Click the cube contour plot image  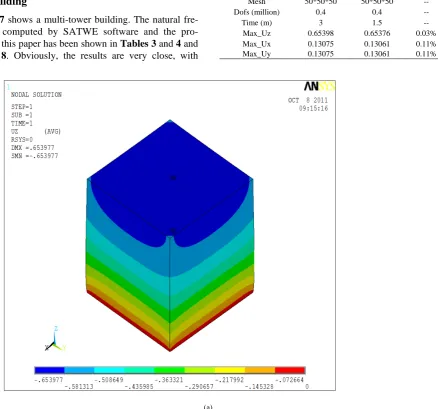point(170,235)
